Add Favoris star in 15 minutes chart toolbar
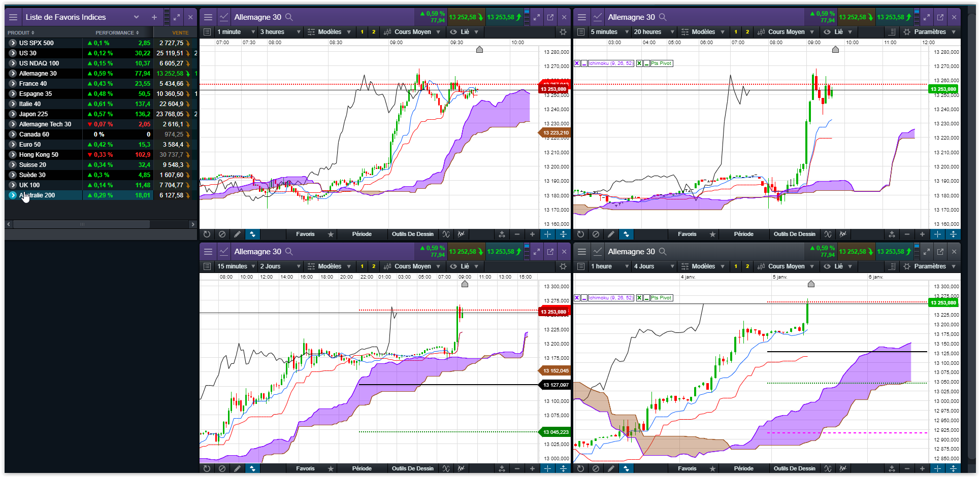The image size is (980, 477). tap(331, 469)
